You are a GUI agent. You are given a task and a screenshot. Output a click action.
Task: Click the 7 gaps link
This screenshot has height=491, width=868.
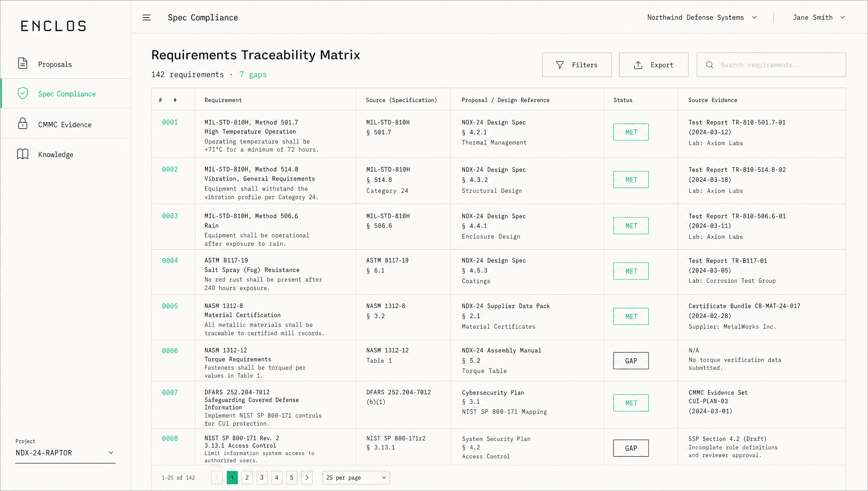click(253, 75)
